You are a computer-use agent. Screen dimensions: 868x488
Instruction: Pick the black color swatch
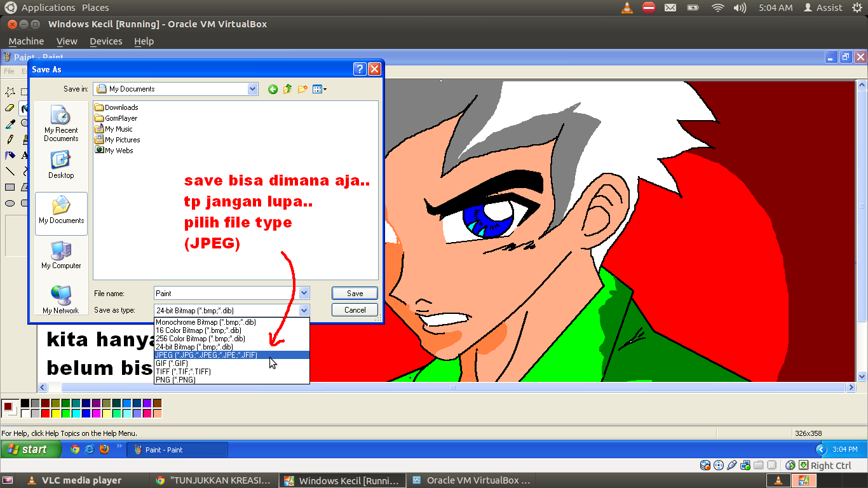click(x=25, y=403)
